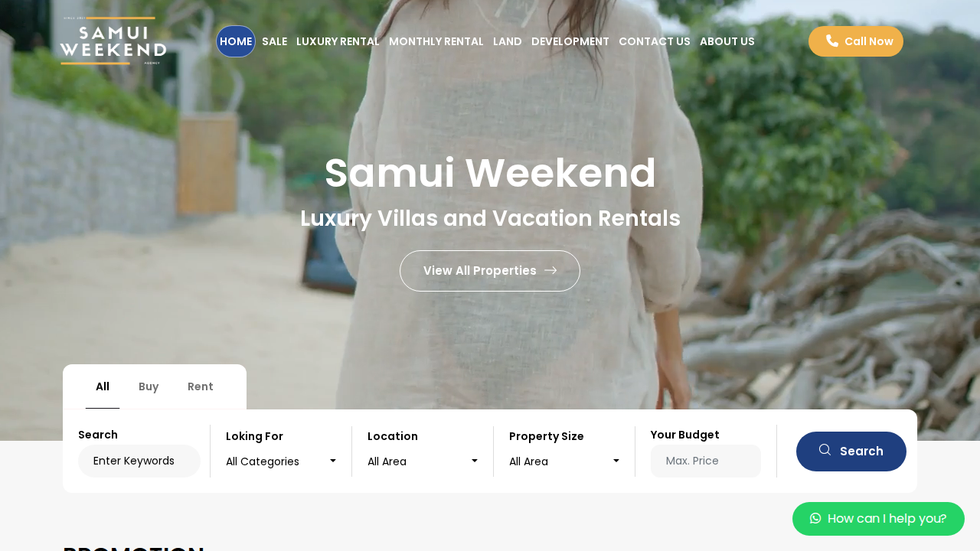Screen dimensions: 980x551
Task: Open the Property Size dropdown
Action: point(564,461)
